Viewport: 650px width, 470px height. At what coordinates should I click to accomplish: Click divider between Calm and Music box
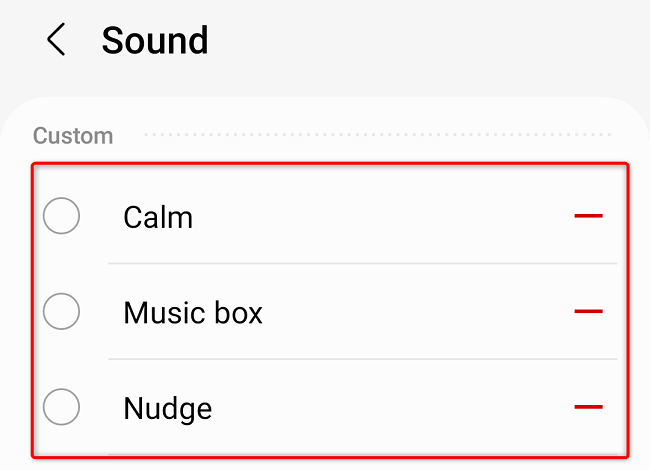[360, 264]
